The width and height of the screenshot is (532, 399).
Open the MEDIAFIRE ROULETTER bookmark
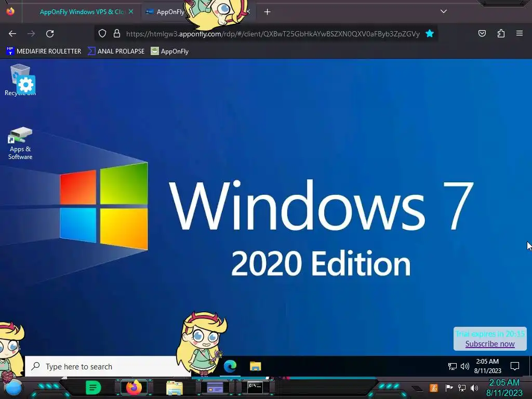44,51
